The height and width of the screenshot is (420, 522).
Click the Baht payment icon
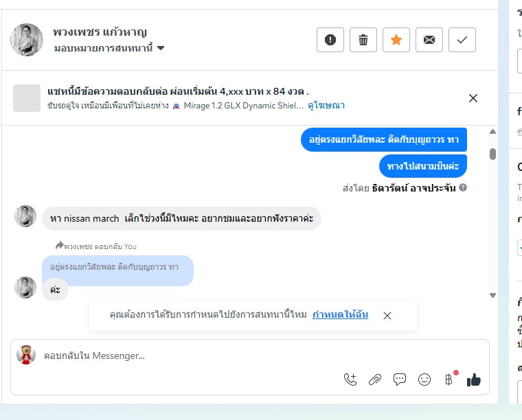coord(449,380)
